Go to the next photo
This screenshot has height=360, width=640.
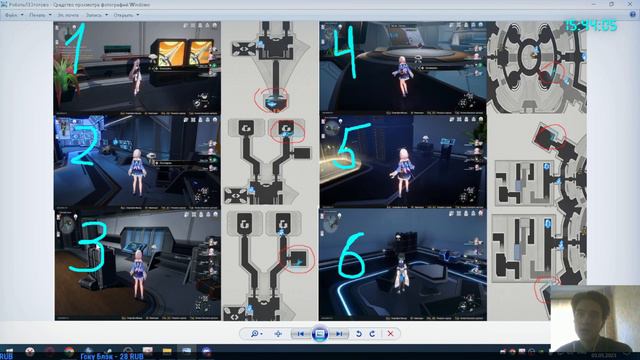339,333
